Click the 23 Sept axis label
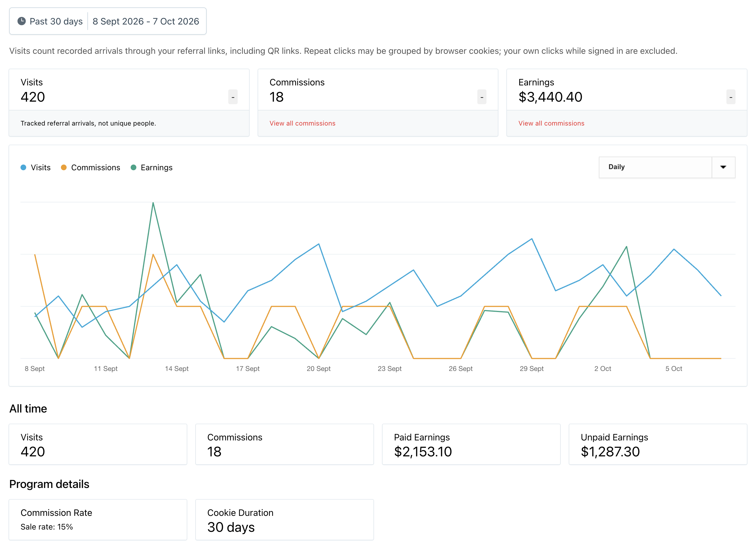Viewport: 756px width, 558px height. pos(389,368)
